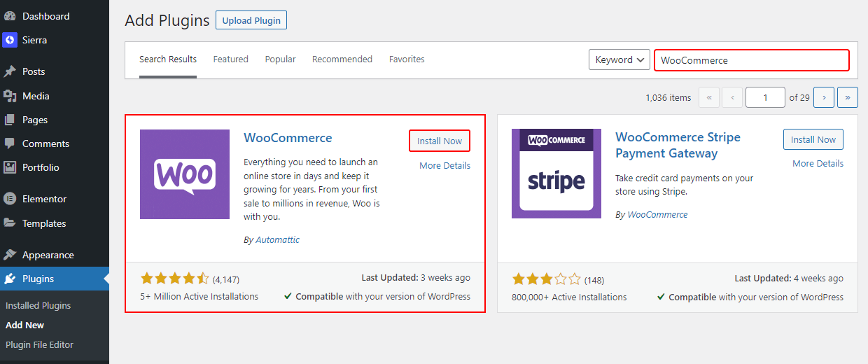Install WooCommerce Stripe Payment Gateway now
Viewport: 868px width, 364px height.
813,139
